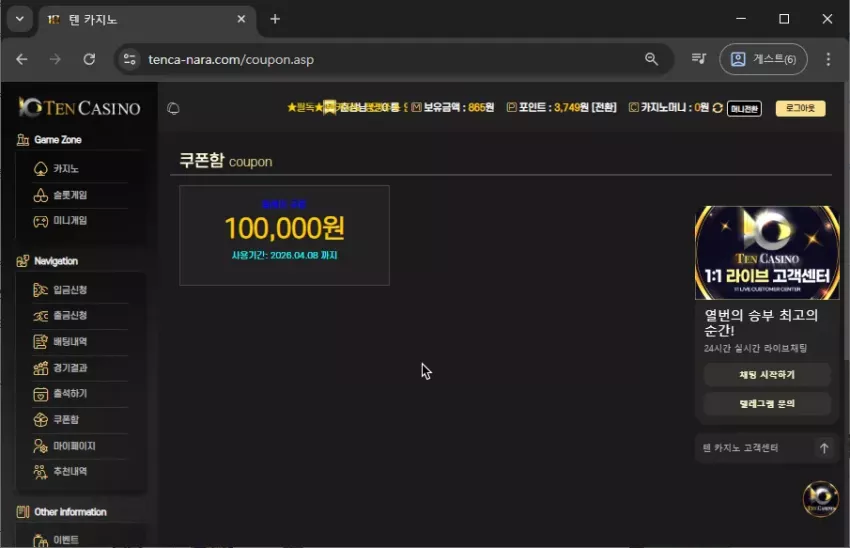Click the 배팅내역 icon
Screen dimensions: 850x548
[x=41, y=342]
